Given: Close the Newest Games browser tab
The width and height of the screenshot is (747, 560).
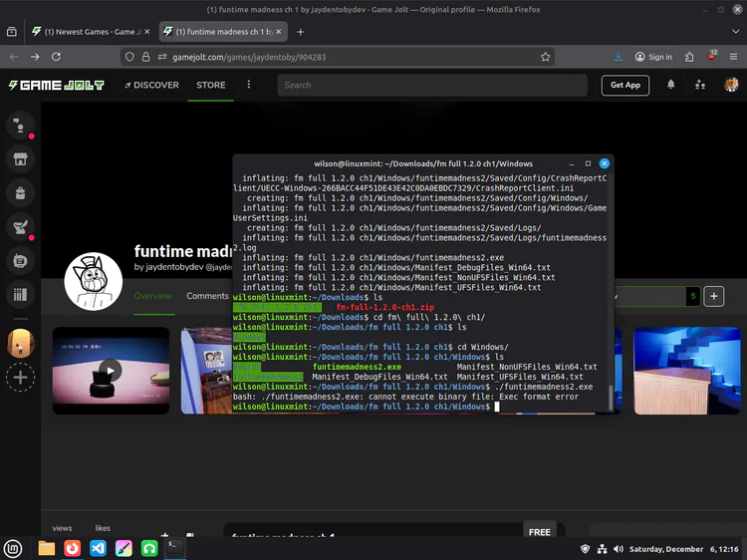Looking at the screenshot, I should (147, 32).
